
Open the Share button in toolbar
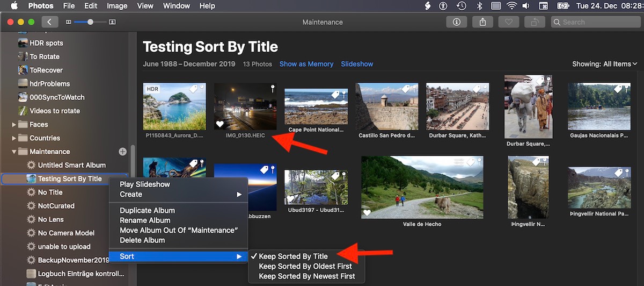482,22
